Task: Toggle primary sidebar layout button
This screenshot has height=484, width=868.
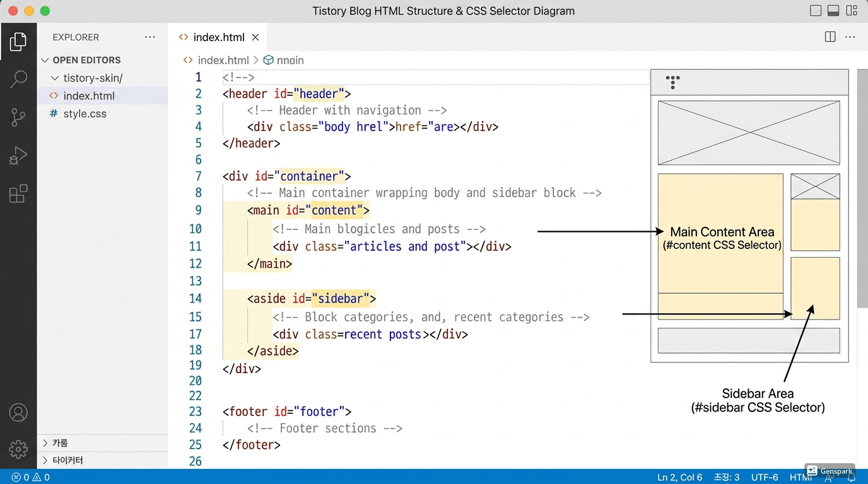Action: (x=816, y=11)
